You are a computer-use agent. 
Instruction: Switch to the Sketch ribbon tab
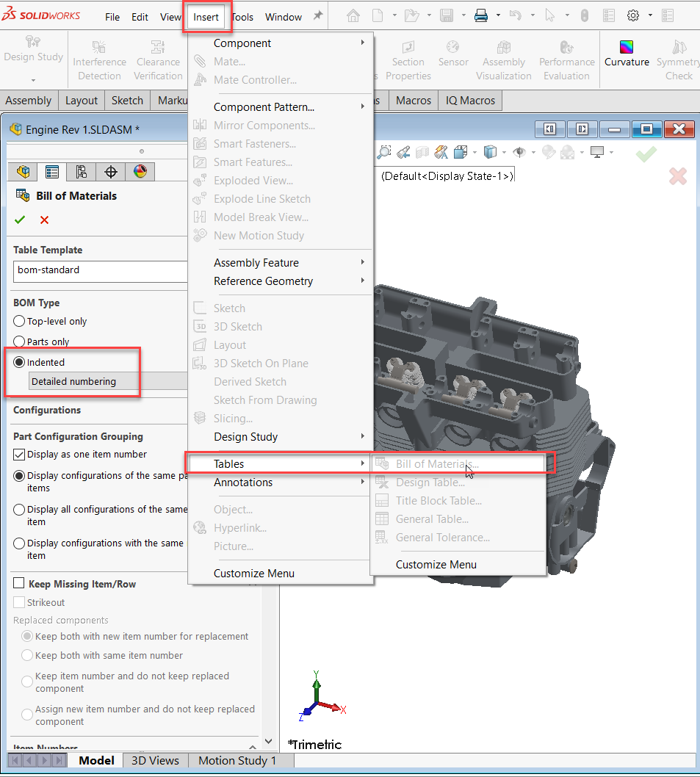(x=127, y=101)
